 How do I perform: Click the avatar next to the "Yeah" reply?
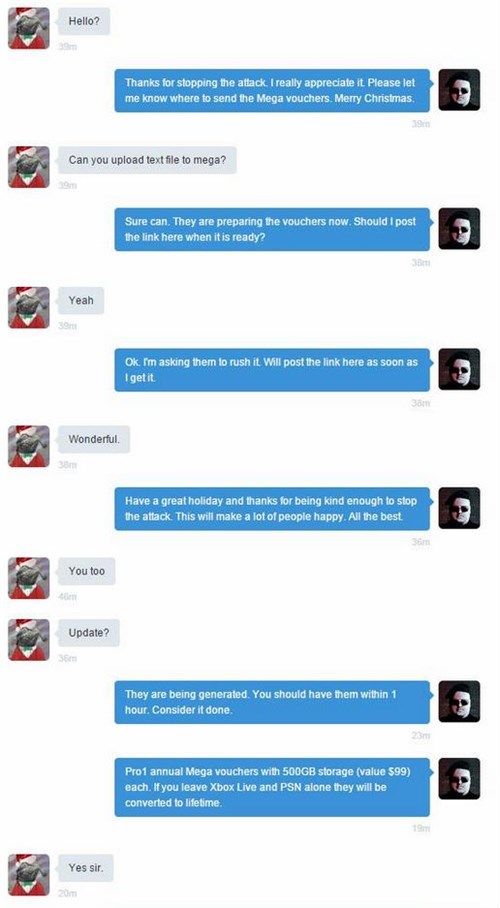pos(29,307)
